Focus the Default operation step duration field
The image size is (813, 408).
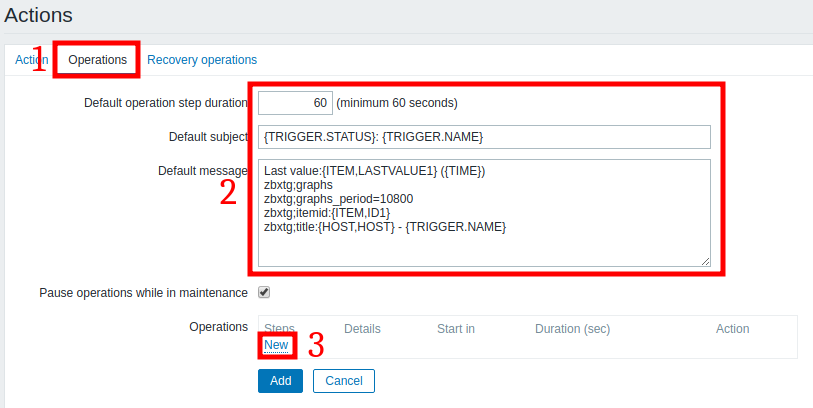[x=295, y=103]
